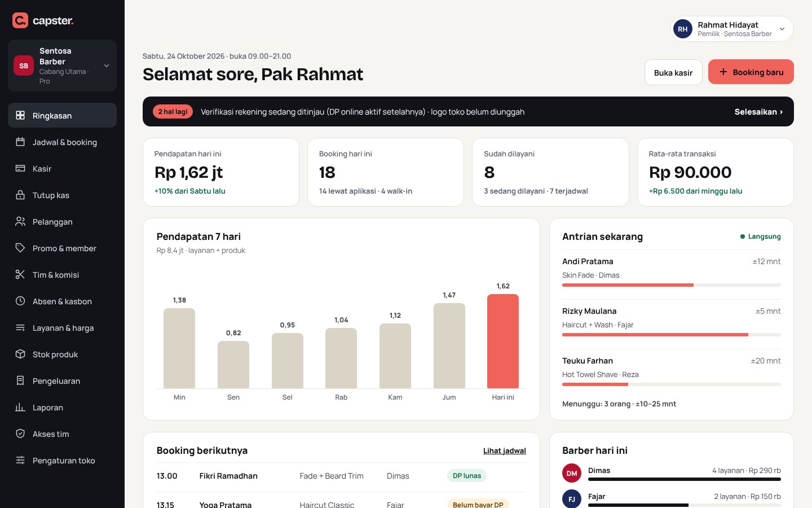Open Tim & komisi scissors icon

[20, 275]
